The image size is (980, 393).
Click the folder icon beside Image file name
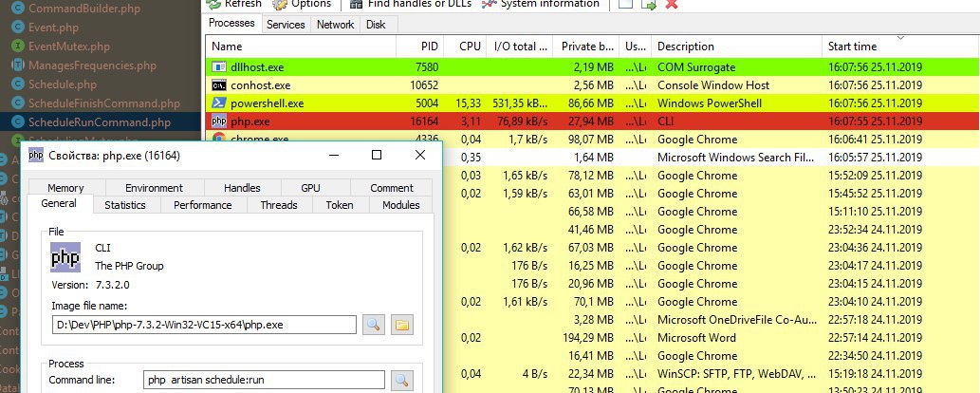pyautogui.click(x=402, y=324)
